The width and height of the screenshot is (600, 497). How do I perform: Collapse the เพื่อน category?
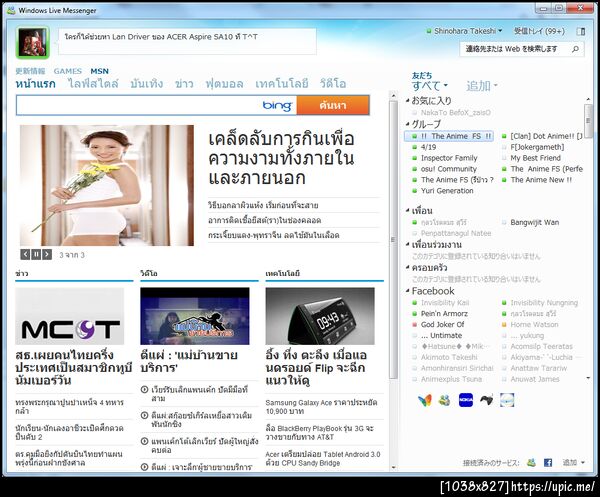coord(408,210)
